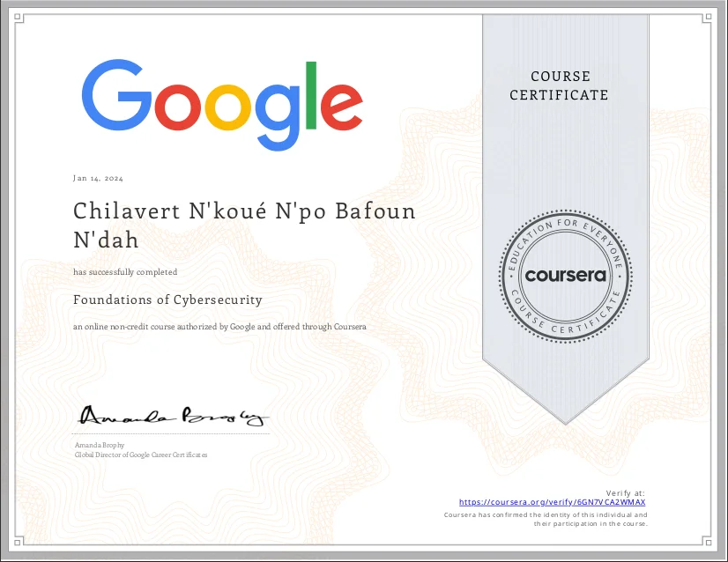Image resolution: width=728 pixels, height=562 pixels.
Task: Click 'an online non-credit course authorized' line
Action: coord(219,327)
